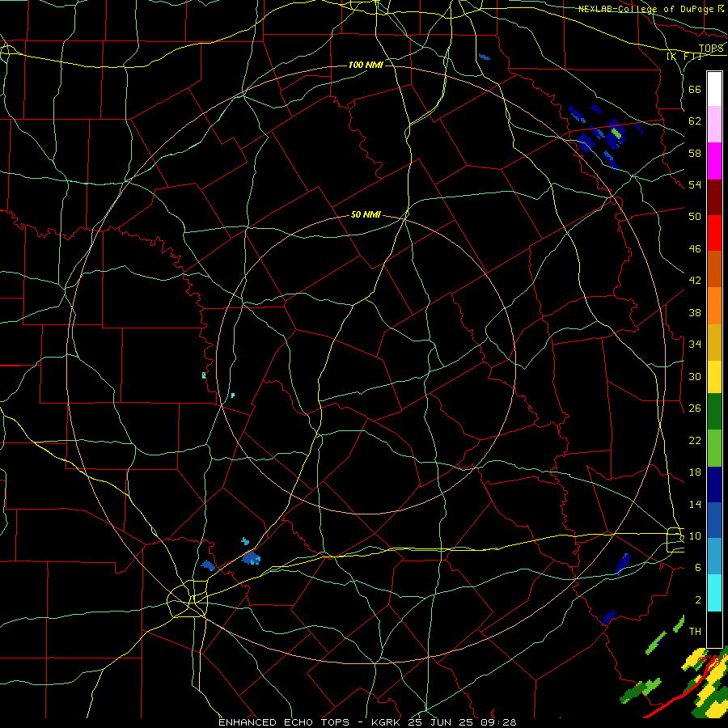
Task: Click legend value 18
Action: 695,472
